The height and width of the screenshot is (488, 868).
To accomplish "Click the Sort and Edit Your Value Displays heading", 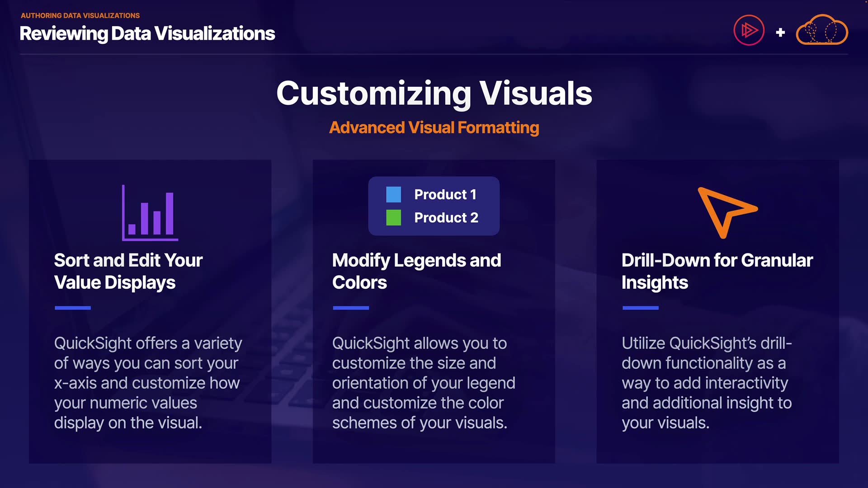I will coord(128,271).
